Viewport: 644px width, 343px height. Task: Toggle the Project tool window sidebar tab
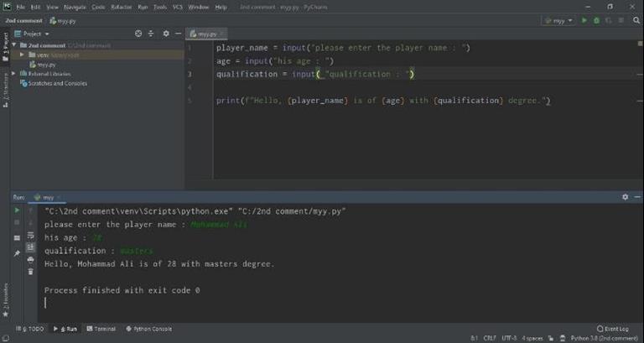tap(4, 44)
